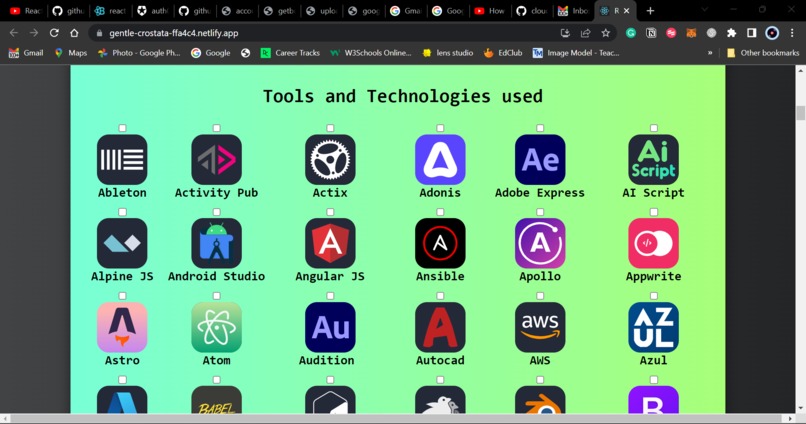Check the AWS checkbox
The image size is (806, 424).
(x=540, y=296)
